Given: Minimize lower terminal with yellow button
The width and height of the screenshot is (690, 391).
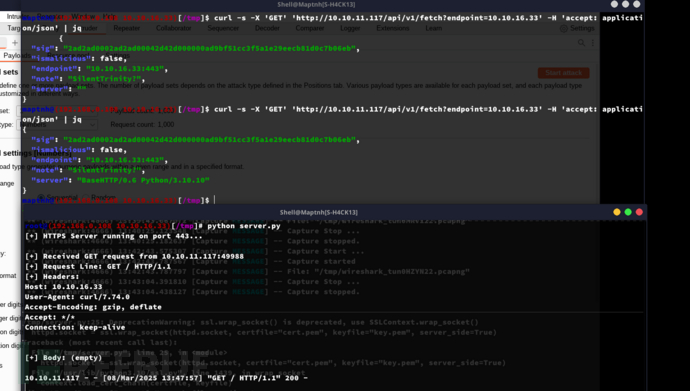Looking at the screenshot, I should tap(617, 212).
